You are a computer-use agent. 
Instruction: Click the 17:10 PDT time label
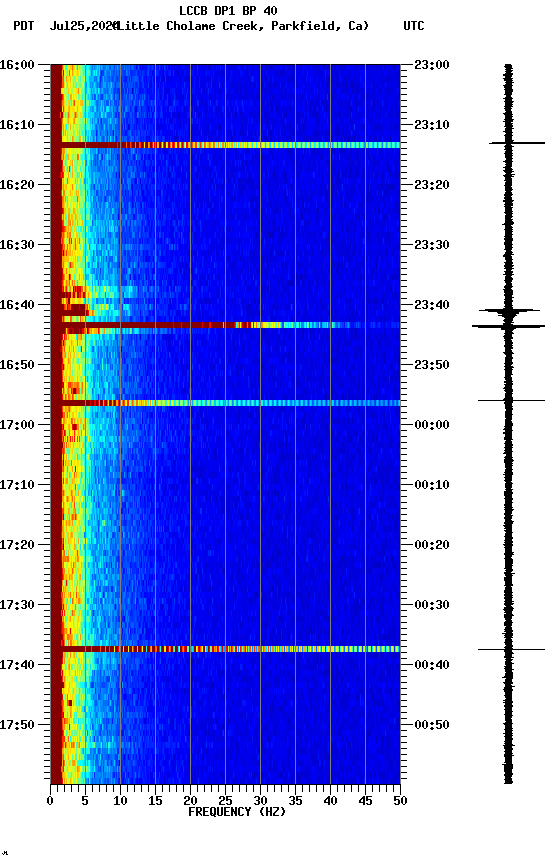[x=17, y=485]
